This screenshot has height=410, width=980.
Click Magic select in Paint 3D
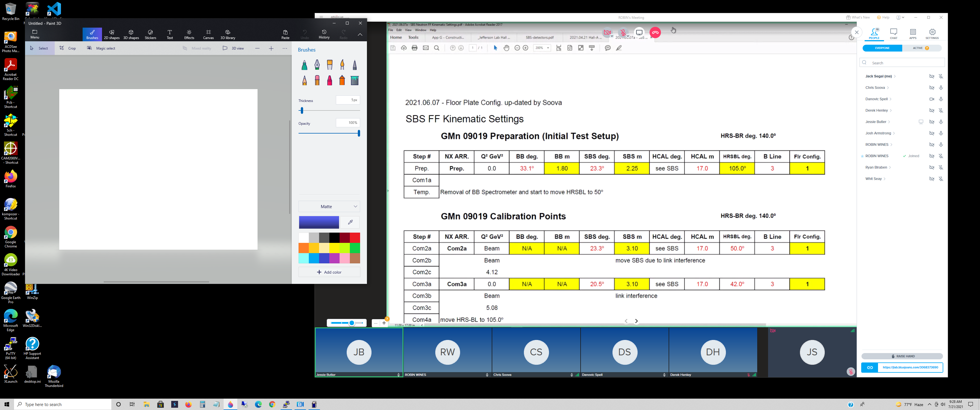101,48
